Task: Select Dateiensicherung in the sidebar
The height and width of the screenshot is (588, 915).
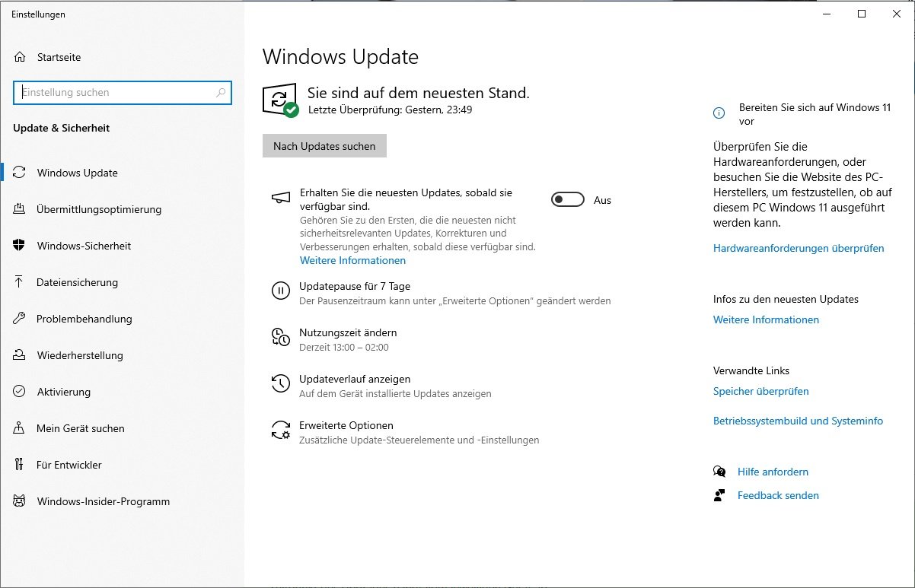Action: (x=122, y=282)
